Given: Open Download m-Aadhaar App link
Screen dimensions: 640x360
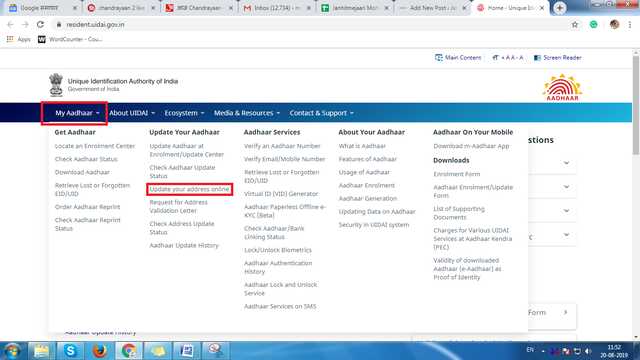Looking at the screenshot, I should tap(471, 146).
